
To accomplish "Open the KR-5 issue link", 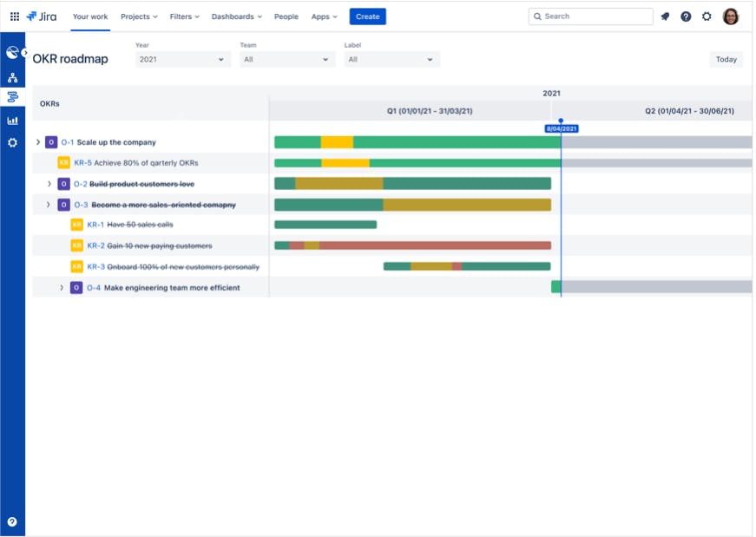I will (82, 163).
